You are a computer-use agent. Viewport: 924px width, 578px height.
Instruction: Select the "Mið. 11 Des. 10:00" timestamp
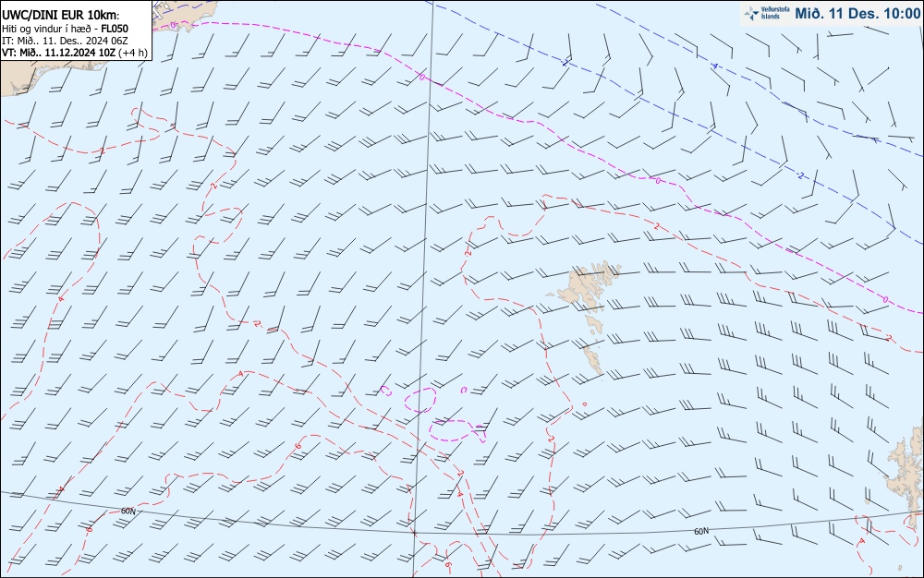point(857,14)
